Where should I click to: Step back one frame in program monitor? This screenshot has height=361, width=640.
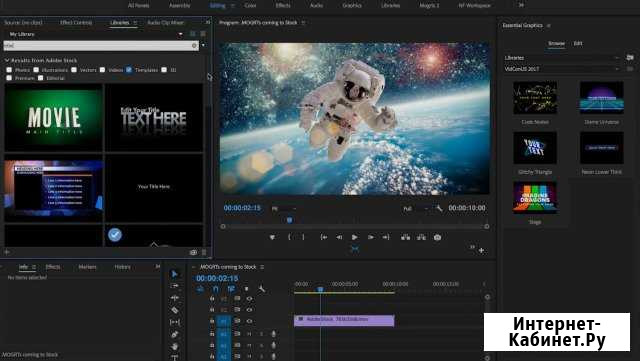click(339, 237)
